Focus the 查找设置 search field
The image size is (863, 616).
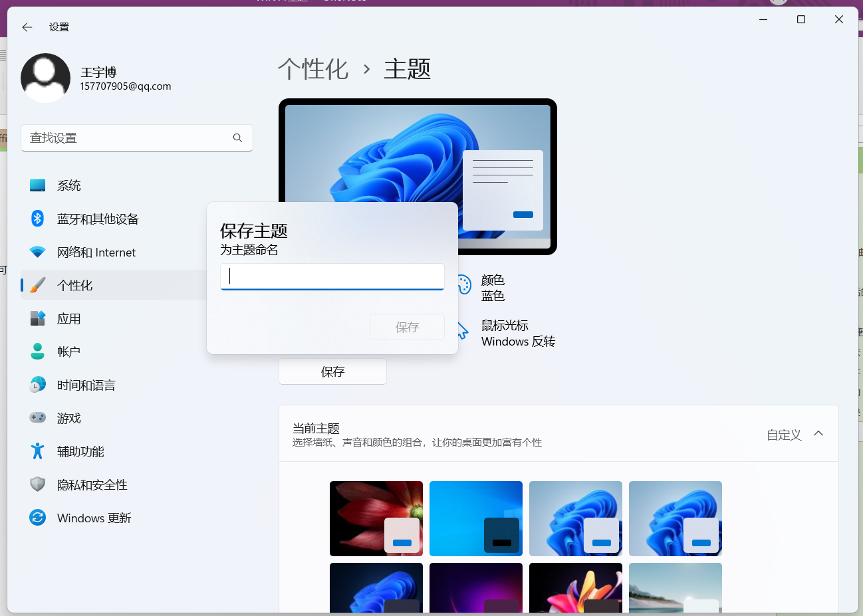coord(137,138)
